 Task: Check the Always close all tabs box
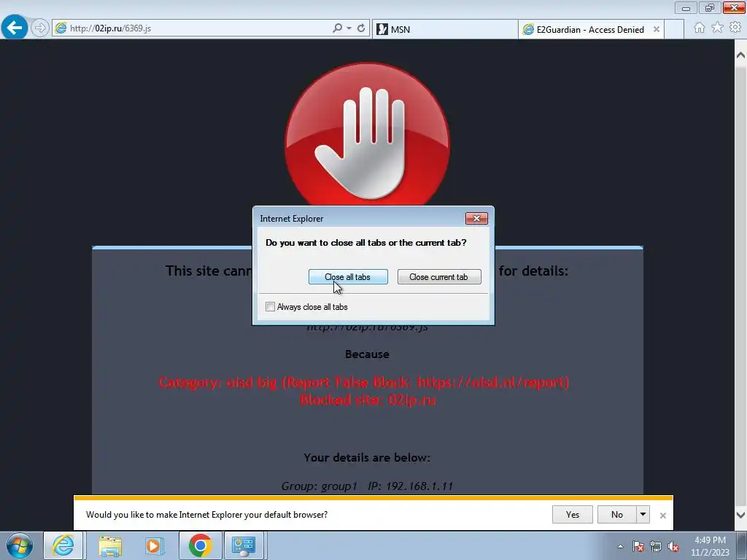click(270, 307)
